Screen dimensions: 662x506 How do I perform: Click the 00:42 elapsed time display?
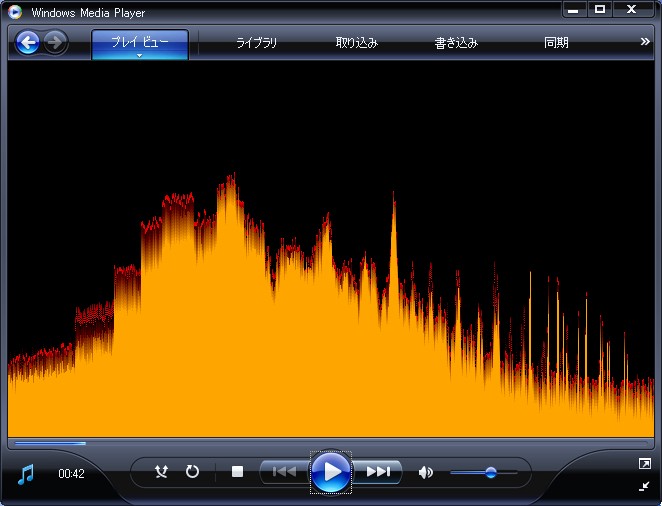71,474
